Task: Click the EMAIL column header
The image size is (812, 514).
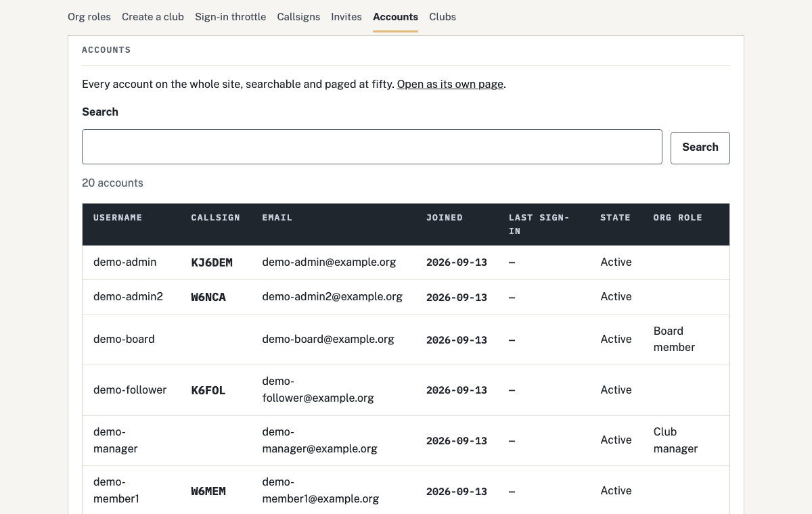Action: [277, 218]
